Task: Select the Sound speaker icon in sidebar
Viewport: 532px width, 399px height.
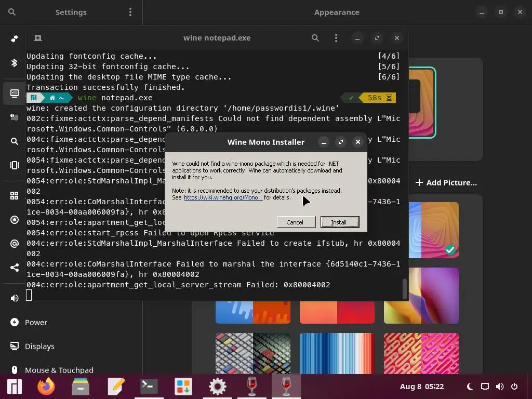Action: (x=14, y=298)
